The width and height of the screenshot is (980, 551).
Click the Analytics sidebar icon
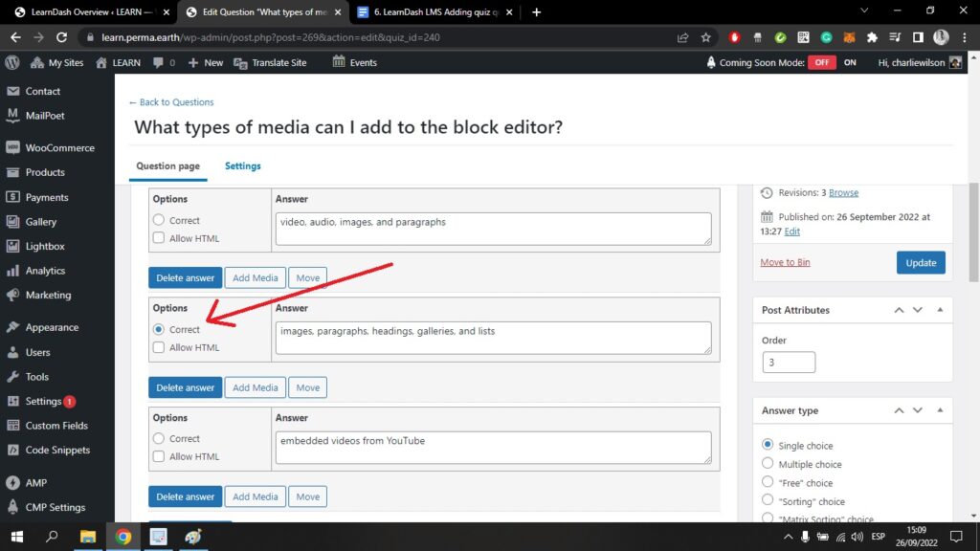12,271
